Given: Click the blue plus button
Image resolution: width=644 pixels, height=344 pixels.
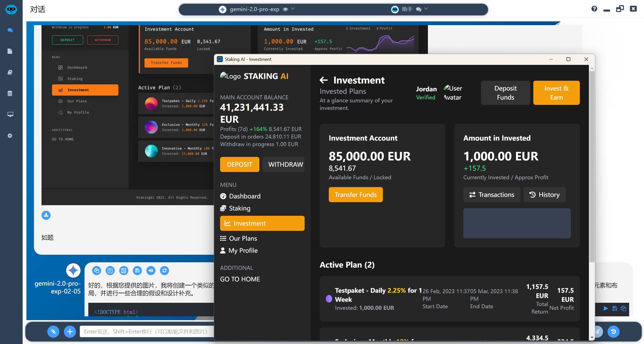Looking at the screenshot, I should coord(70,332).
